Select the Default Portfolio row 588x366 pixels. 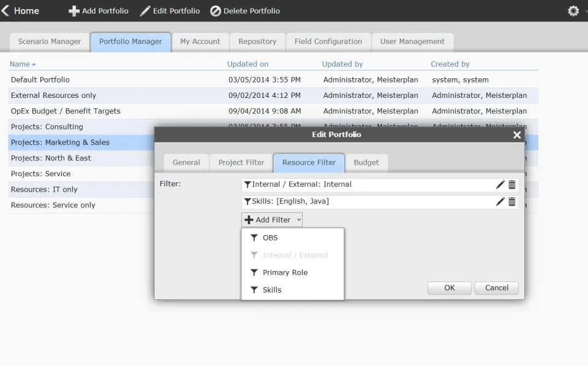click(x=273, y=80)
